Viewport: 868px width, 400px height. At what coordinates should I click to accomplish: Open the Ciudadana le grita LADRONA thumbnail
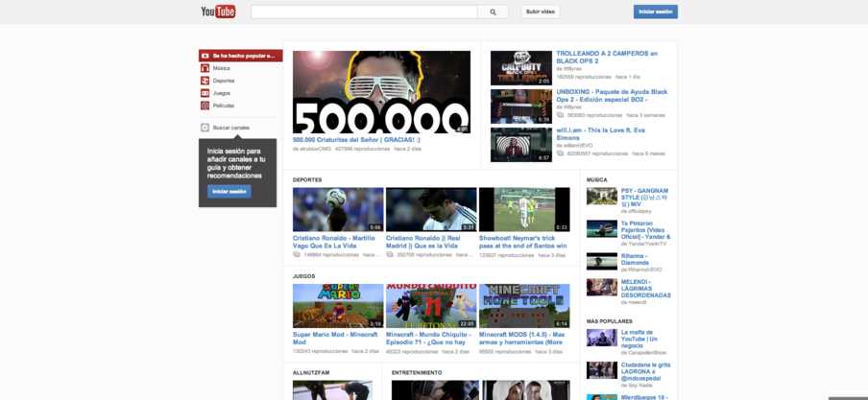point(602,370)
